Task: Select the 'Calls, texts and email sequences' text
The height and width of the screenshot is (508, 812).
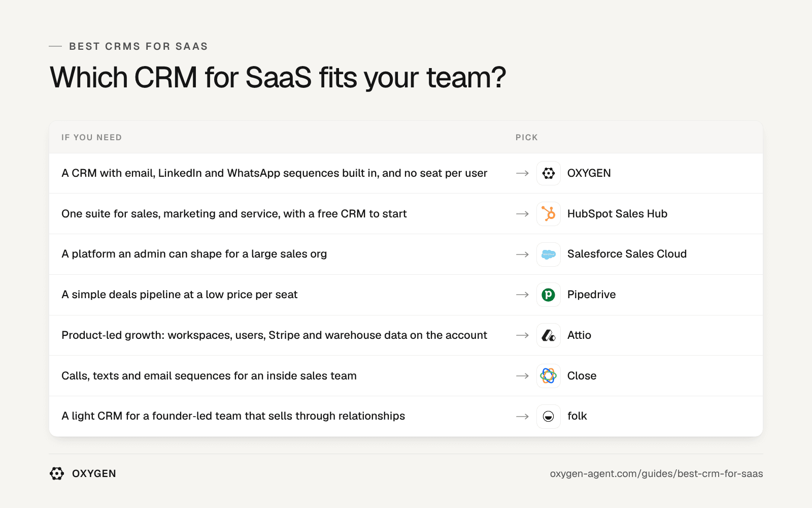Action: [209, 376]
